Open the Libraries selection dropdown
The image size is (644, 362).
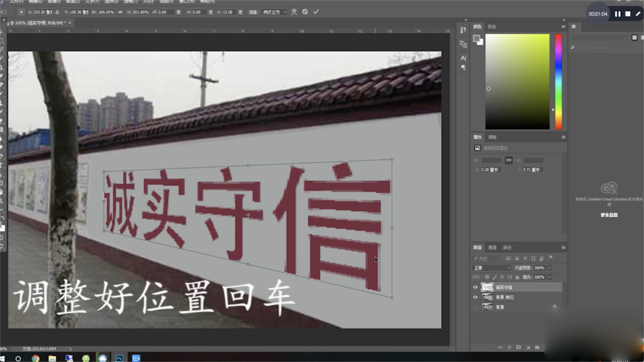point(600,38)
